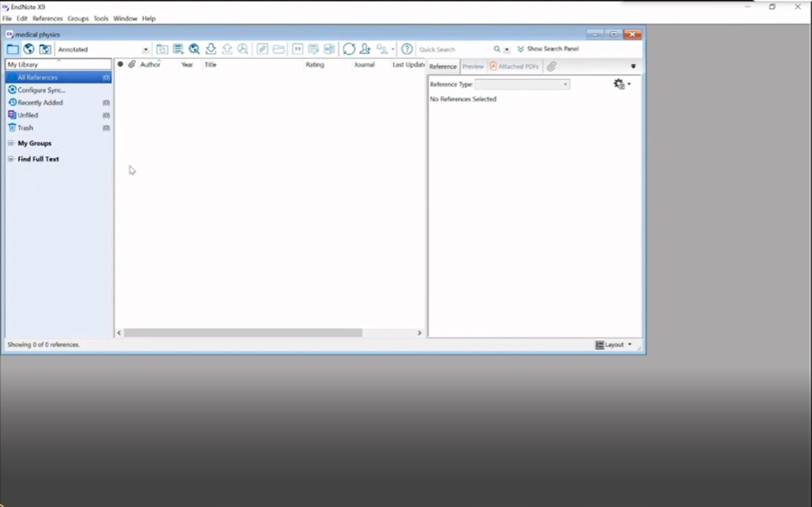Sort by the Rating column header
Image resolution: width=812 pixels, height=507 pixels.
point(315,65)
